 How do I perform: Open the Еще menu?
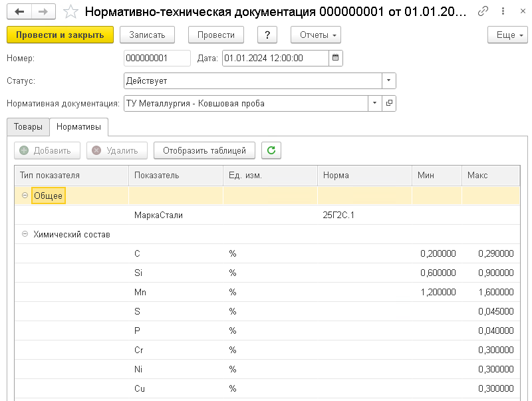coord(510,35)
